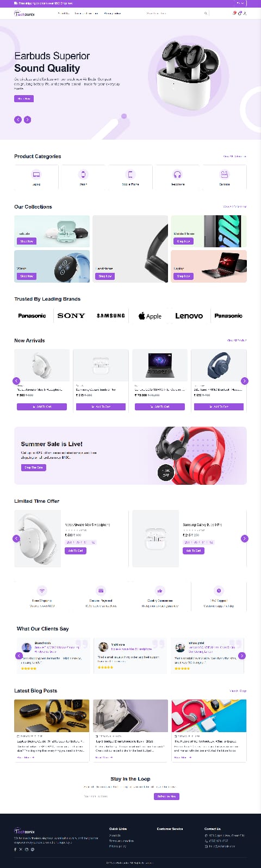Choose the Headphone category icon

pos(177,174)
